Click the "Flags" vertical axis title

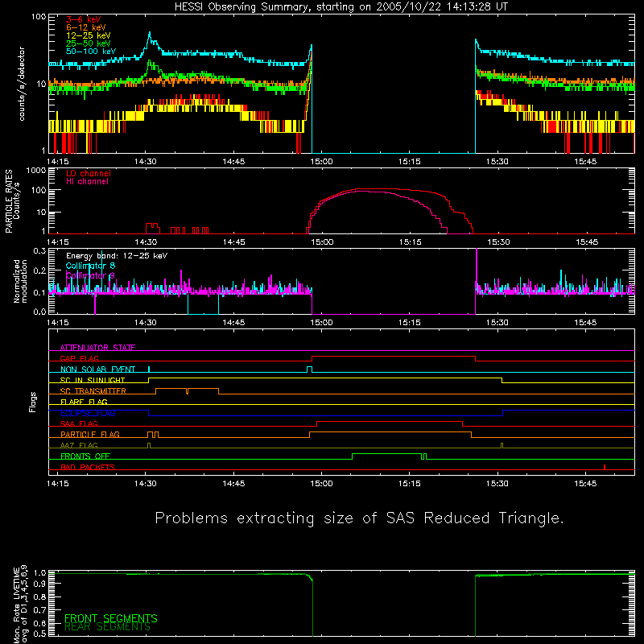(x=33, y=402)
